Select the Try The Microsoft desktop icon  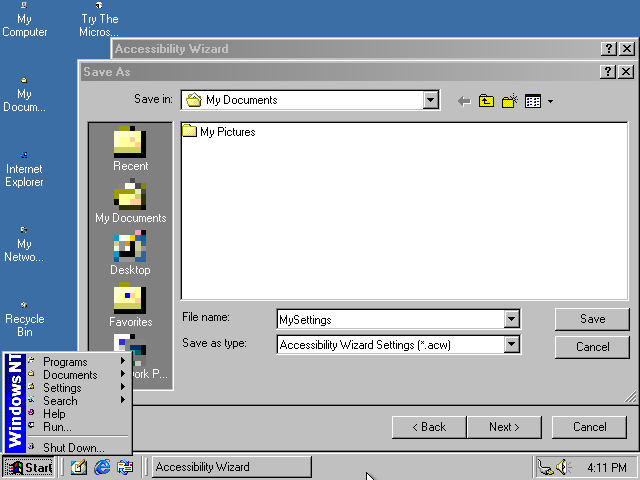tap(99, 20)
